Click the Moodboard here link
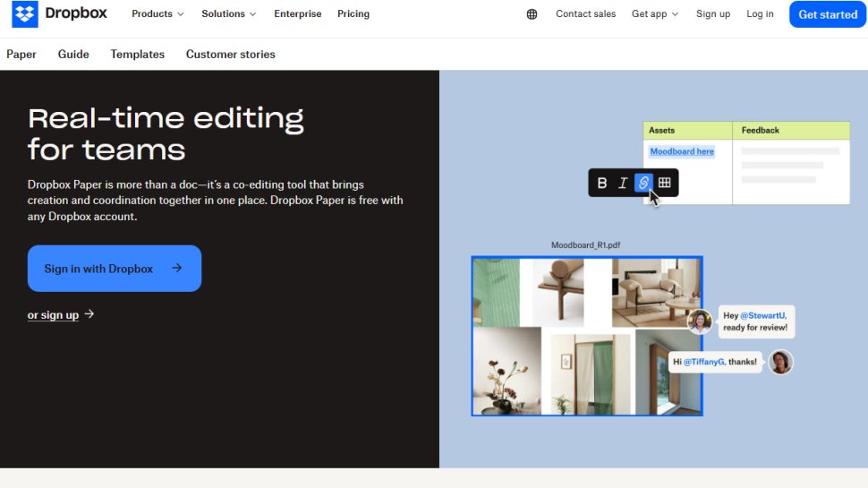868x488 pixels. (x=682, y=151)
